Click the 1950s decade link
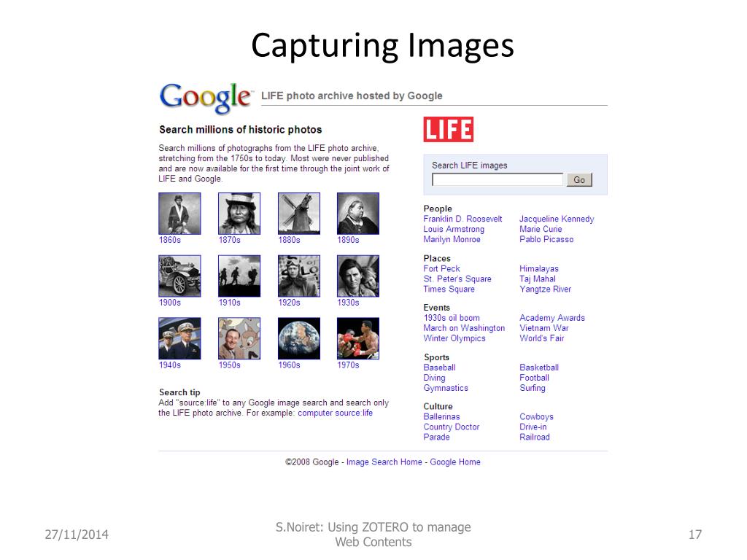Viewport: 747px width, 560px height. pos(229,365)
